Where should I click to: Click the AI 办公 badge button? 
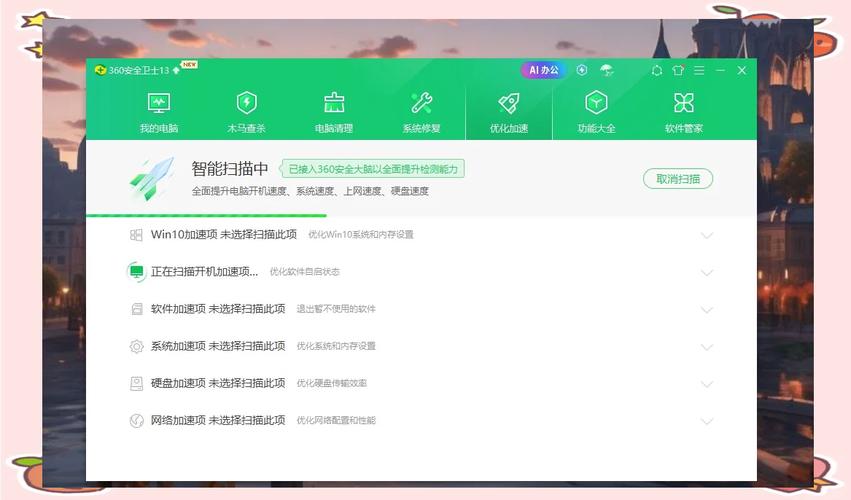[542, 70]
